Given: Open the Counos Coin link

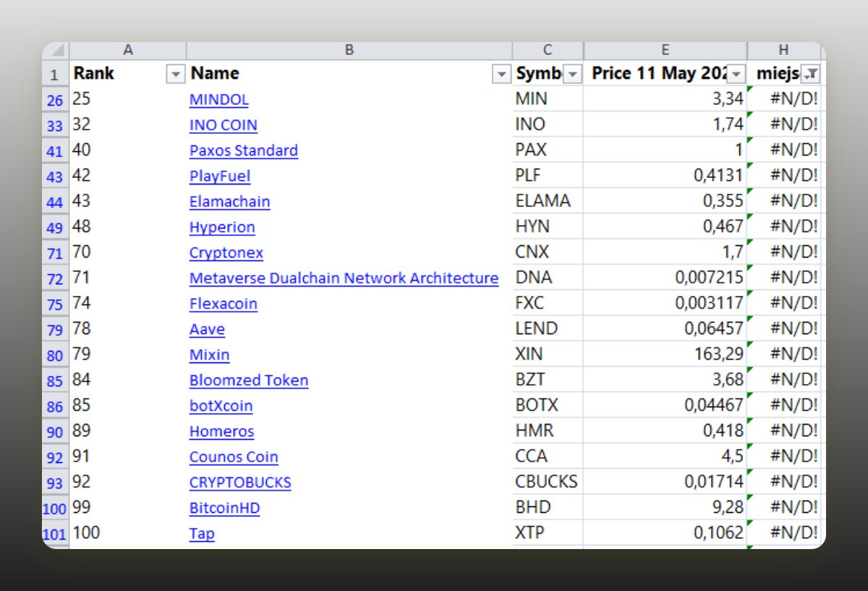Looking at the screenshot, I should pyautogui.click(x=234, y=457).
